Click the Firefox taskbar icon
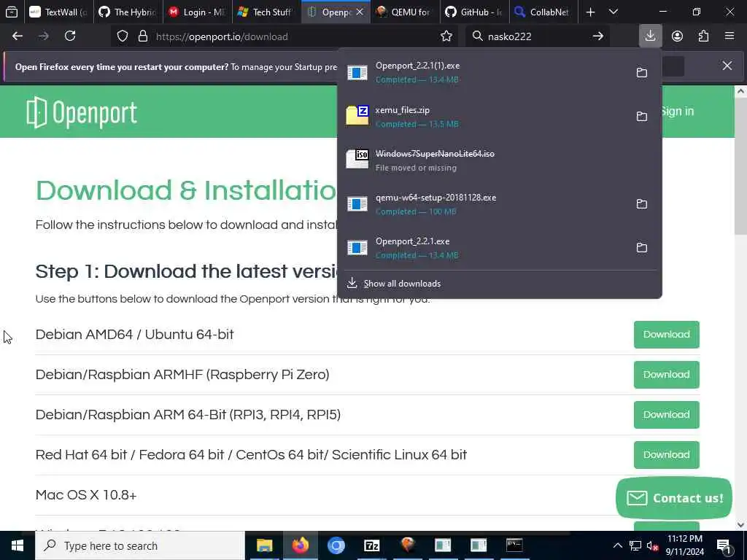Image resolution: width=747 pixels, height=560 pixels. click(x=300, y=545)
